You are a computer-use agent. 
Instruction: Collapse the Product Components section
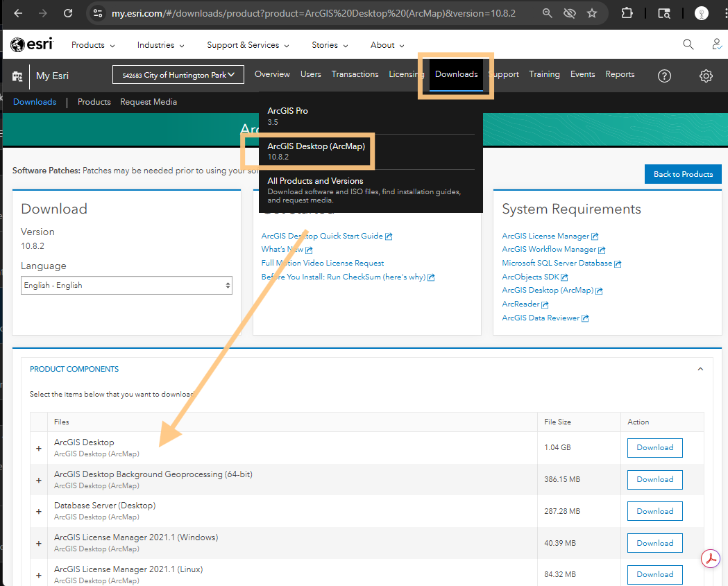pos(700,369)
